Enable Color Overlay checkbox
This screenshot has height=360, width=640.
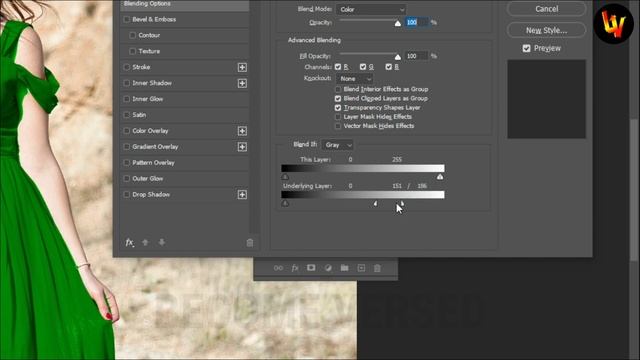click(x=127, y=131)
